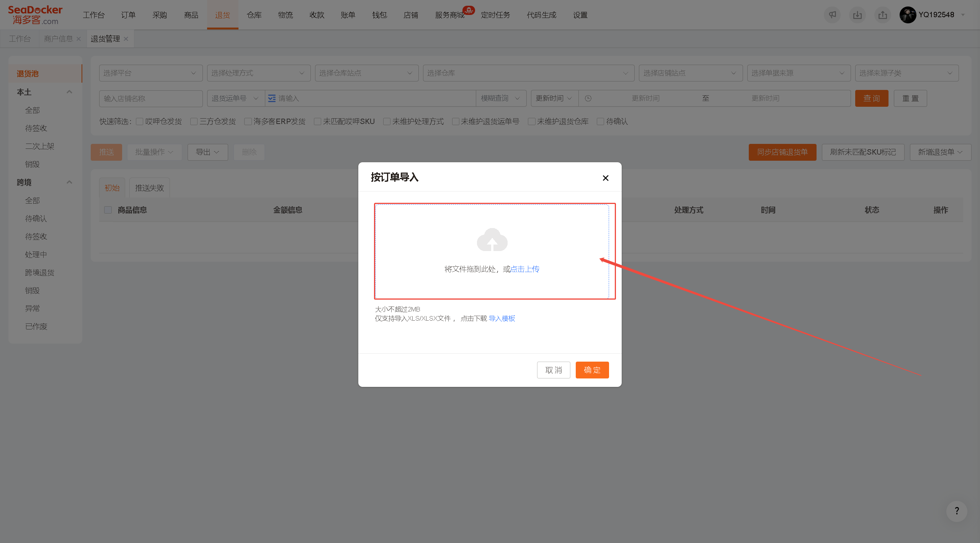Open the 模糊查询 dropdown

[501, 98]
